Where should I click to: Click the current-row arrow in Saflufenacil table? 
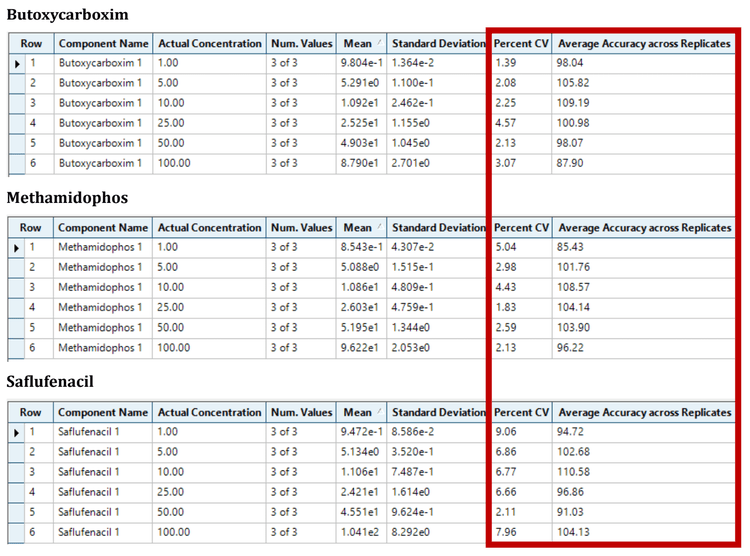(x=16, y=432)
